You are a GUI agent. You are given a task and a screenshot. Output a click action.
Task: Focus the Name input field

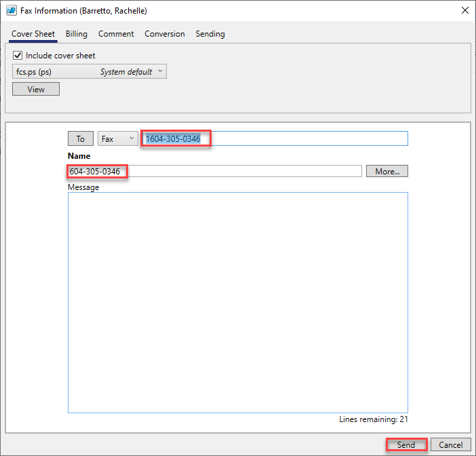(214, 172)
